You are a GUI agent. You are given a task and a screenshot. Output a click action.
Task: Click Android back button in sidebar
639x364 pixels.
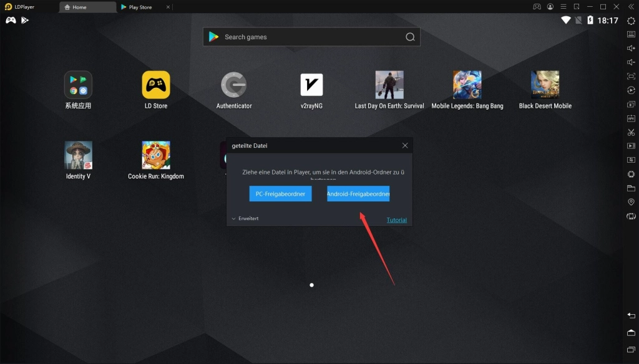click(631, 315)
